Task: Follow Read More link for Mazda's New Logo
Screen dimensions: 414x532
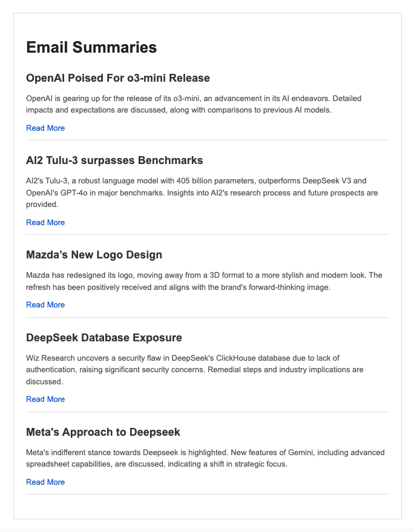Action: [45, 305]
